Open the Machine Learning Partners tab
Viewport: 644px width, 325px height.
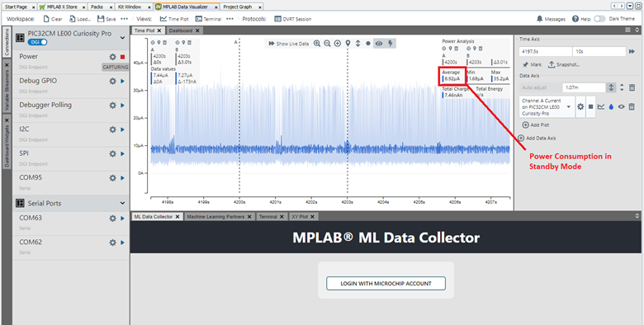point(218,216)
